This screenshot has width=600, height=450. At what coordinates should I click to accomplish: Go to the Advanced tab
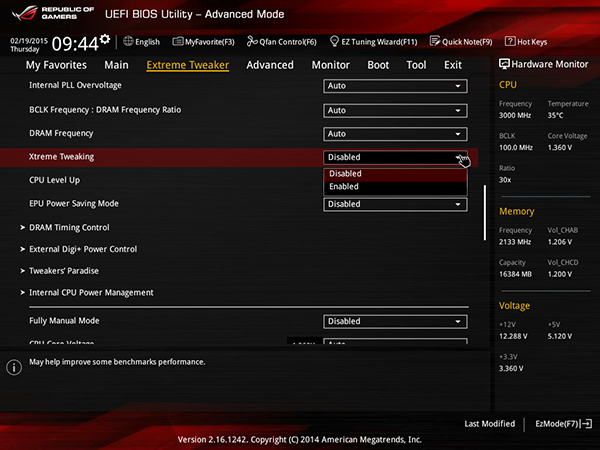(x=270, y=65)
